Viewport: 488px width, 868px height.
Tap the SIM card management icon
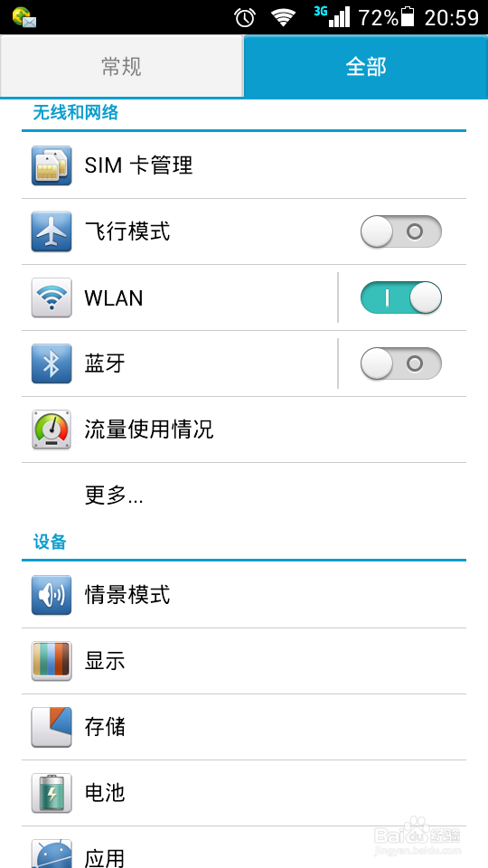click(52, 165)
